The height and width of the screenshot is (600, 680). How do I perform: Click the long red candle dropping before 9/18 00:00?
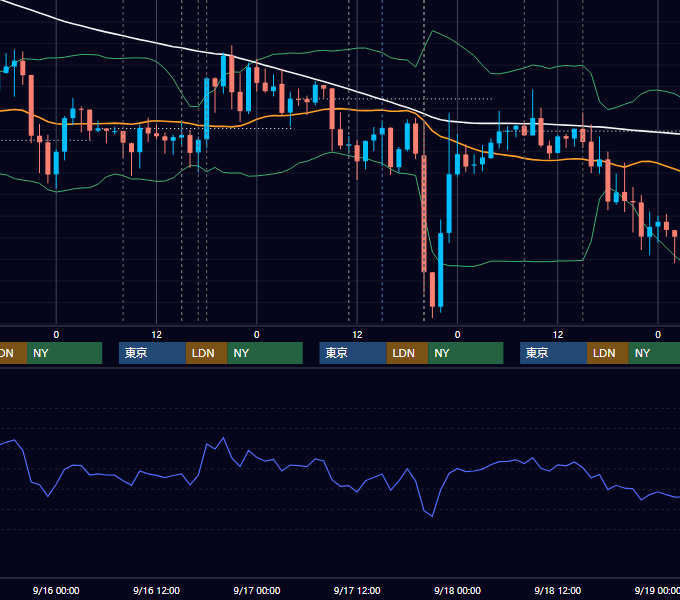(424, 213)
